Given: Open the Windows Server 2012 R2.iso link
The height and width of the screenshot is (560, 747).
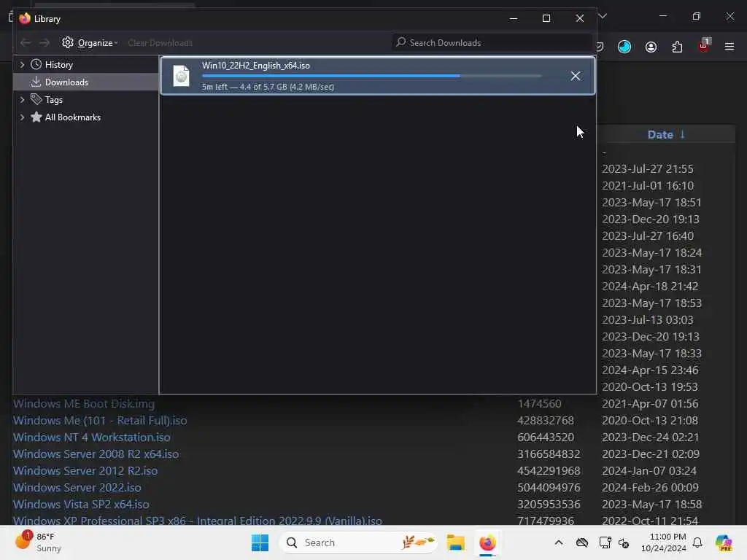Looking at the screenshot, I should coord(85,470).
